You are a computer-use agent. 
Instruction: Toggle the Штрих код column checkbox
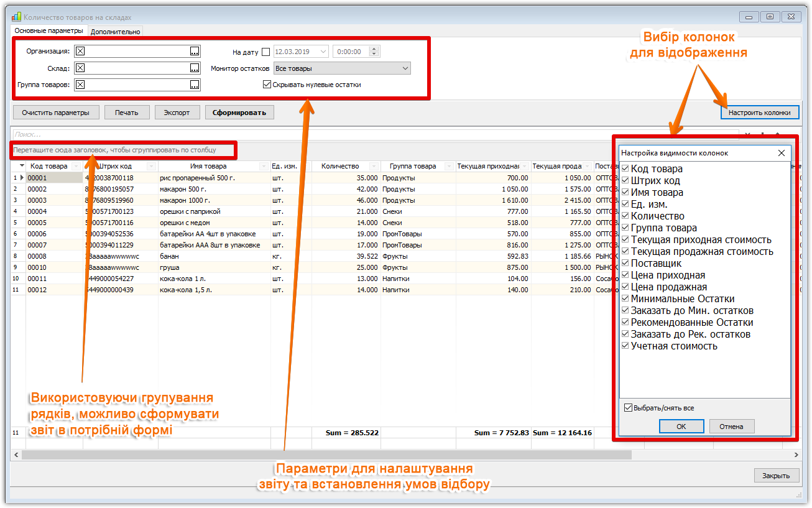[x=625, y=181]
